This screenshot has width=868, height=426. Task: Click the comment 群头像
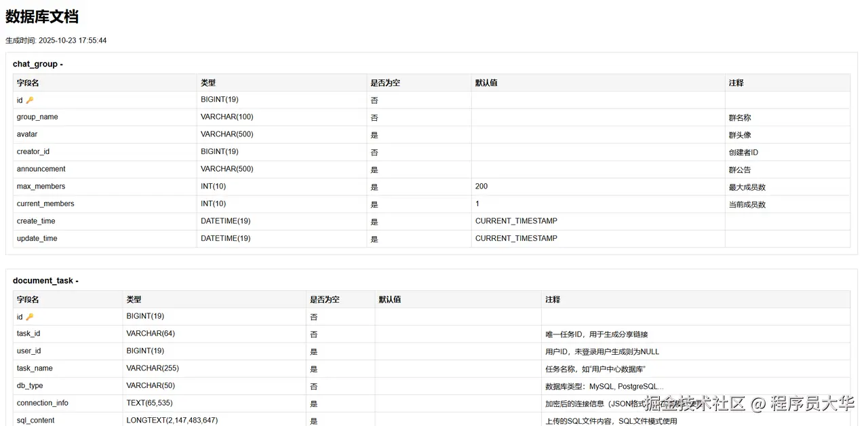pyautogui.click(x=740, y=135)
